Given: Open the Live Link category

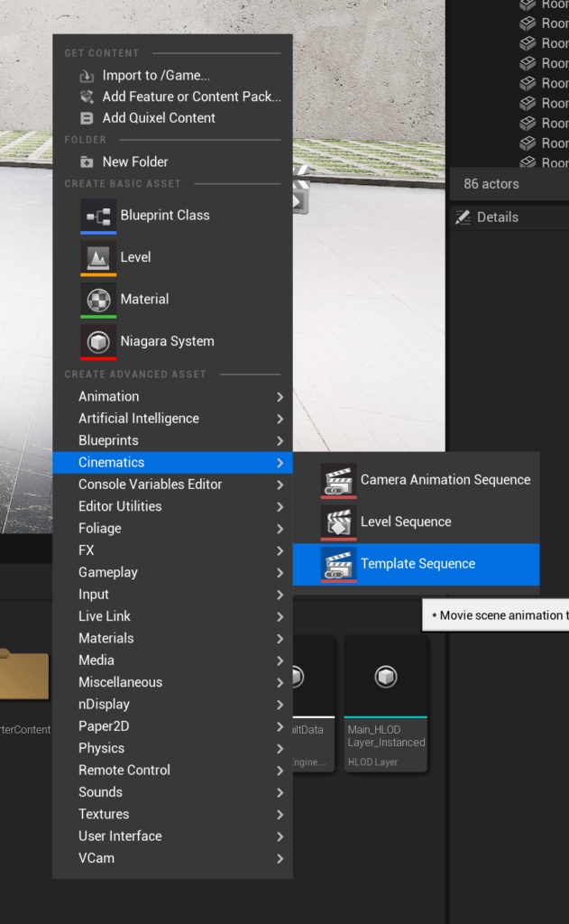Looking at the screenshot, I should [172, 616].
